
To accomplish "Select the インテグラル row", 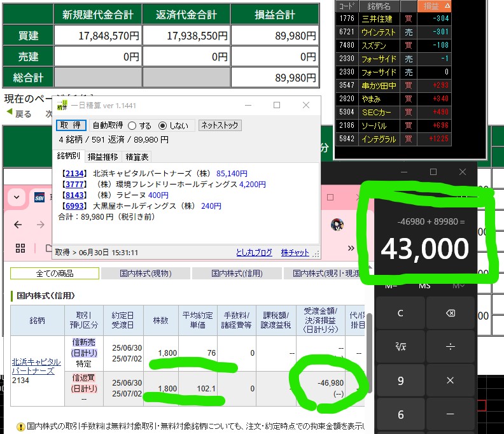I will [x=393, y=139].
